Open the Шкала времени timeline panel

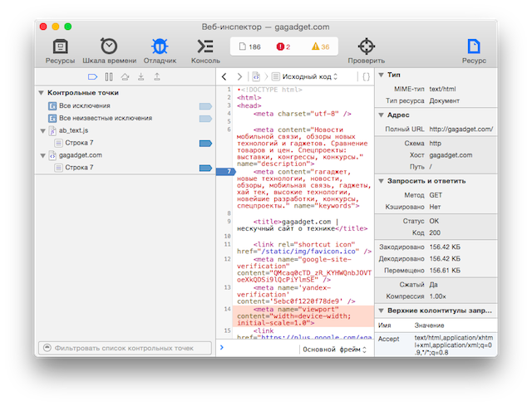tap(109, 51)
